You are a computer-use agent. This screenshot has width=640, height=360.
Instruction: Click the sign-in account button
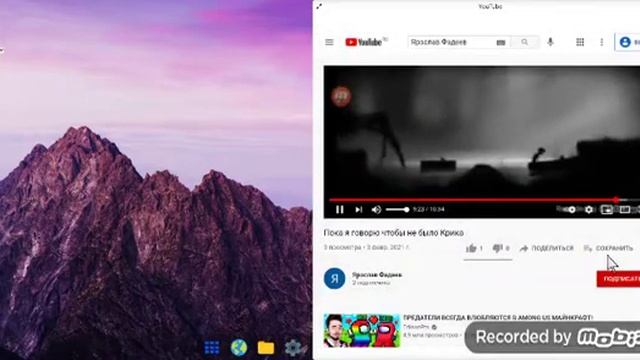pos(628,42)
